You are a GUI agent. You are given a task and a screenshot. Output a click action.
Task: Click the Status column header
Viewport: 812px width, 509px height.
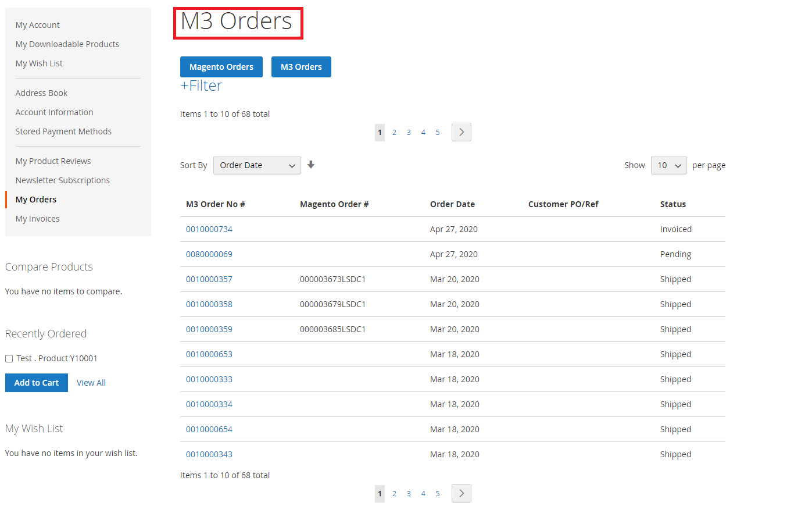(x=673, y=204)
